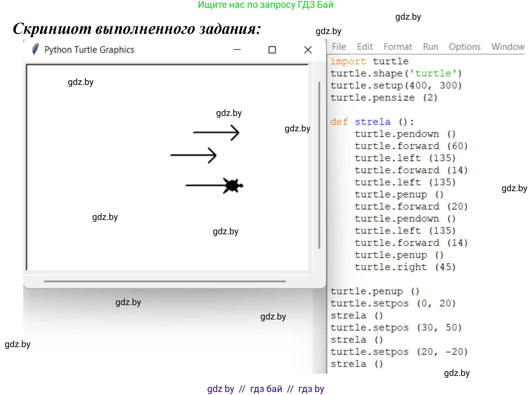Click on the 'import turtle' code line
Screen dimensions: 532x395
point(369,61)
